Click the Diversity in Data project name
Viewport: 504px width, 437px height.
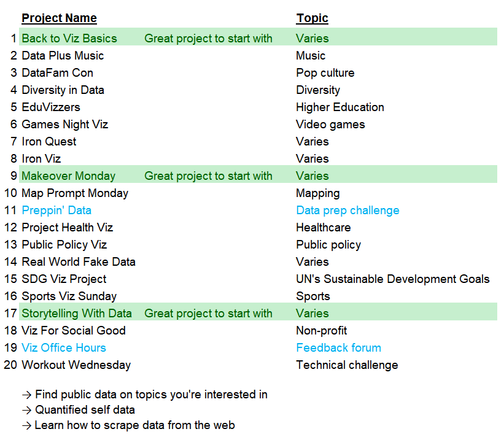[x=63, y=90]
